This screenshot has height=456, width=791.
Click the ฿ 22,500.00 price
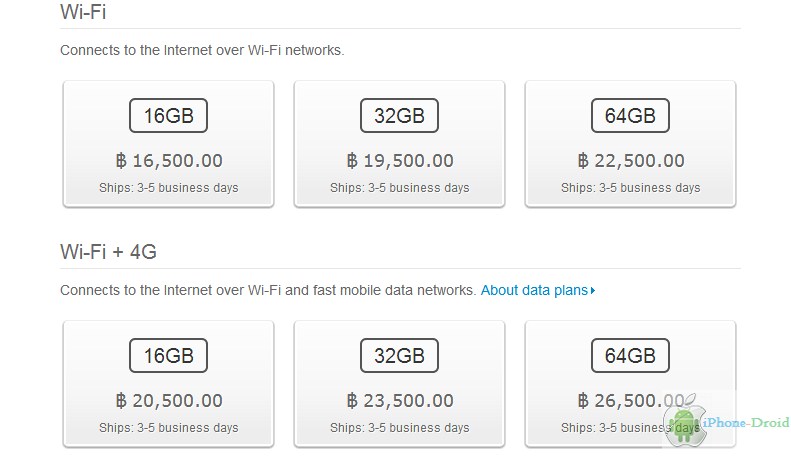coord(631,161)
